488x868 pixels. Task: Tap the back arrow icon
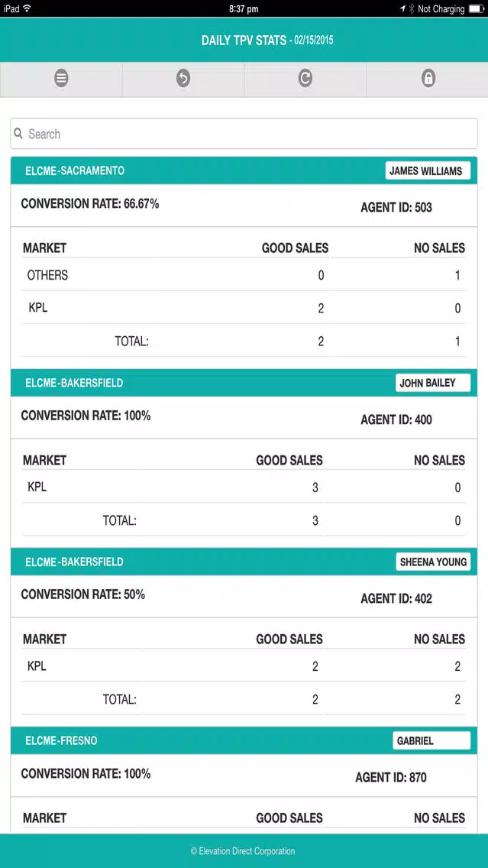tap(183, 79)
